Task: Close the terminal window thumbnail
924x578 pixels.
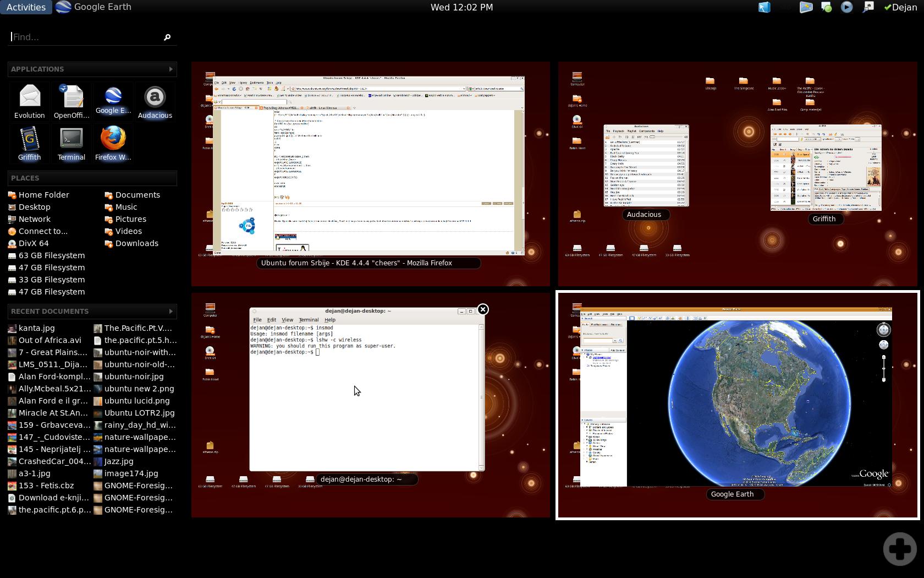Action: pos(483,309)
